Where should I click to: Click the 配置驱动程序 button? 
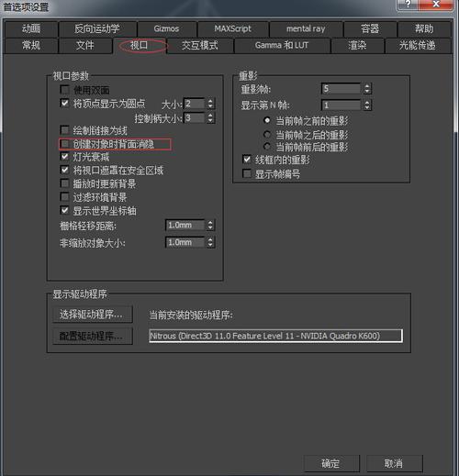93,336
